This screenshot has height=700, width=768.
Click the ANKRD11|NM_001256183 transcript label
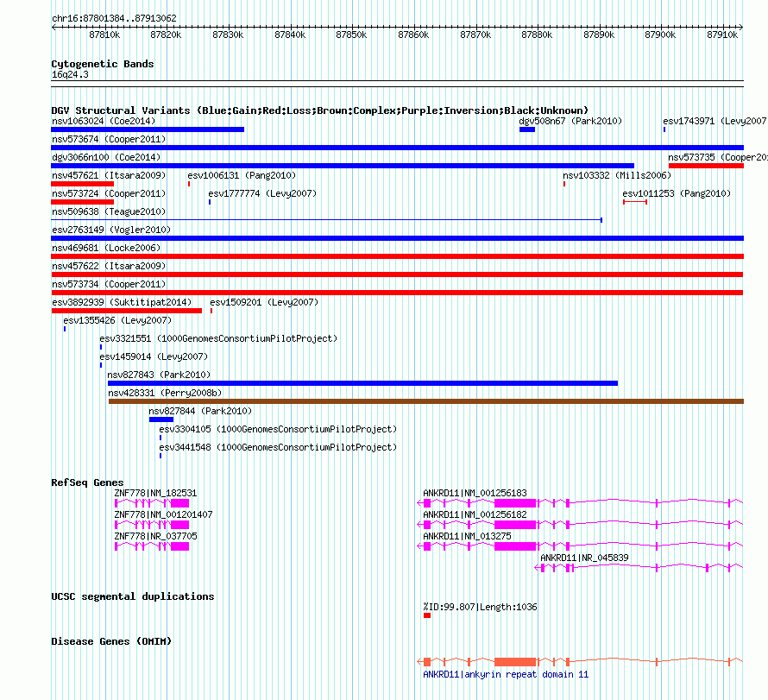pyautogui.click(x=475, y=494)
